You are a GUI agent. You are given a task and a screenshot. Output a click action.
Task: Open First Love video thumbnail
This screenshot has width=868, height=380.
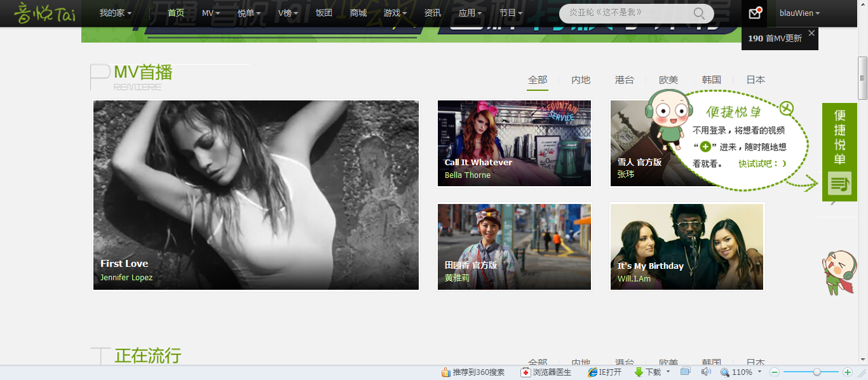coord(256,195)
